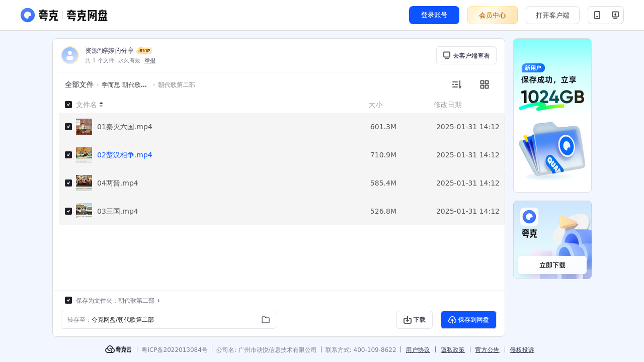644x362 pixels.
Task: Expand the 保存为文件夹 chevron arrow
Action: point(158,301)
